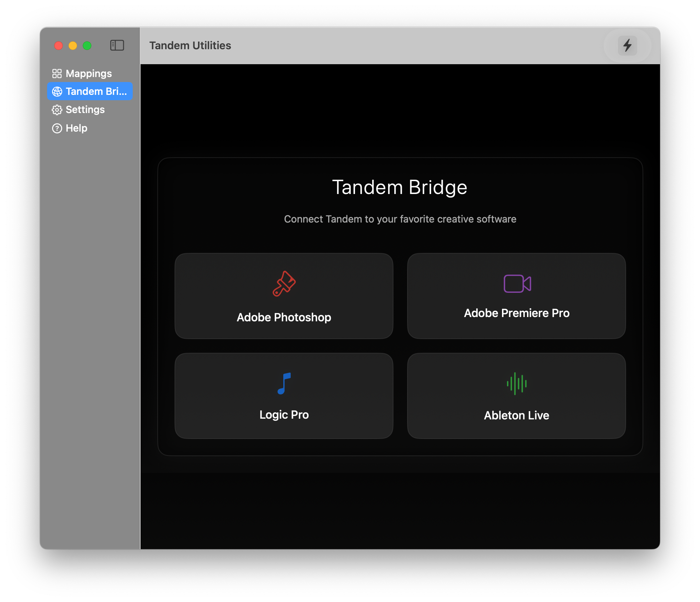The width and height of the screenshot is (700, 602).
Task: Select Tandem Bridge in the sidebar
Action: coord(96,91)
